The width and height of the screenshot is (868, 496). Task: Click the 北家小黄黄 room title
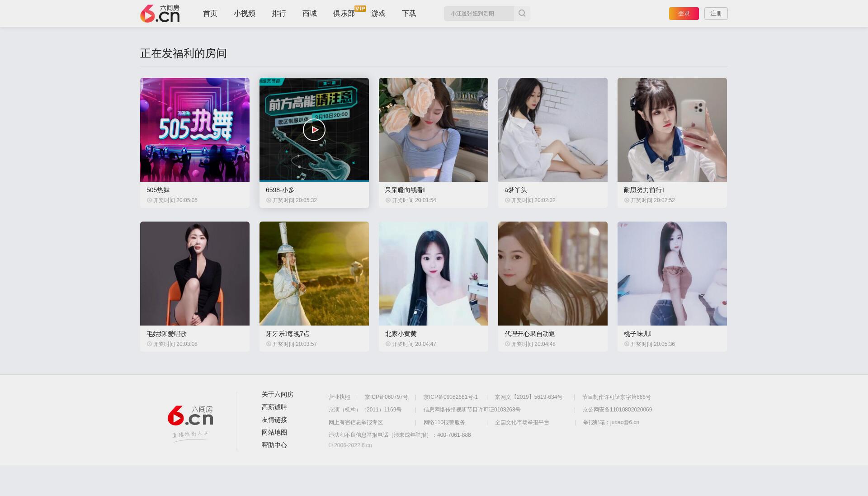(x=401, y=334)
